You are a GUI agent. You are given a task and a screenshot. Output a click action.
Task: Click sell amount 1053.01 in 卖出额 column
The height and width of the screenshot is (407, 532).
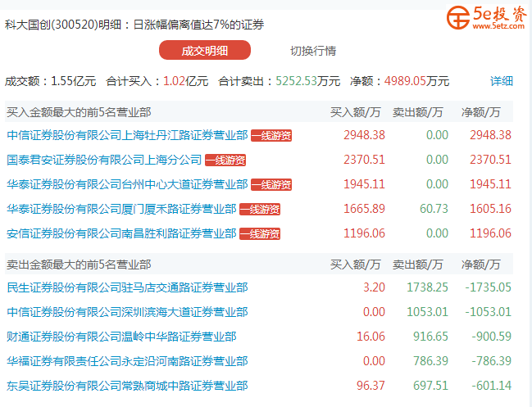coord(427,312)
